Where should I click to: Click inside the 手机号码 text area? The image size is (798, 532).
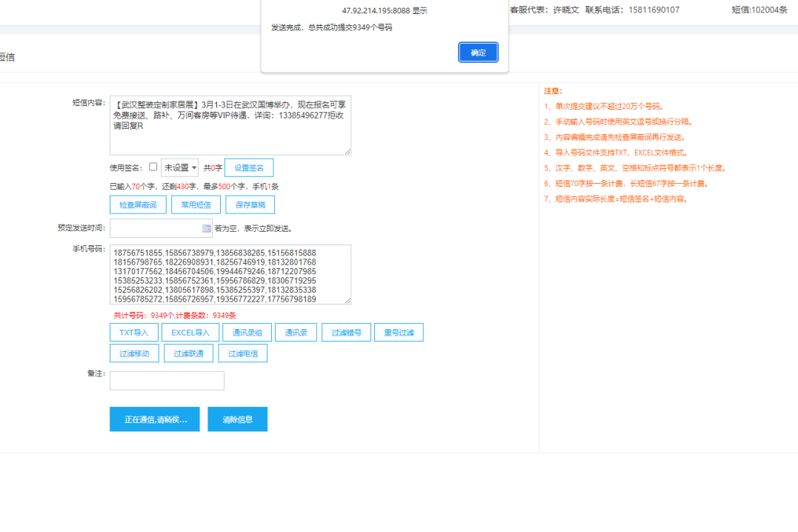pyautogui.click(x=230, y=274)
